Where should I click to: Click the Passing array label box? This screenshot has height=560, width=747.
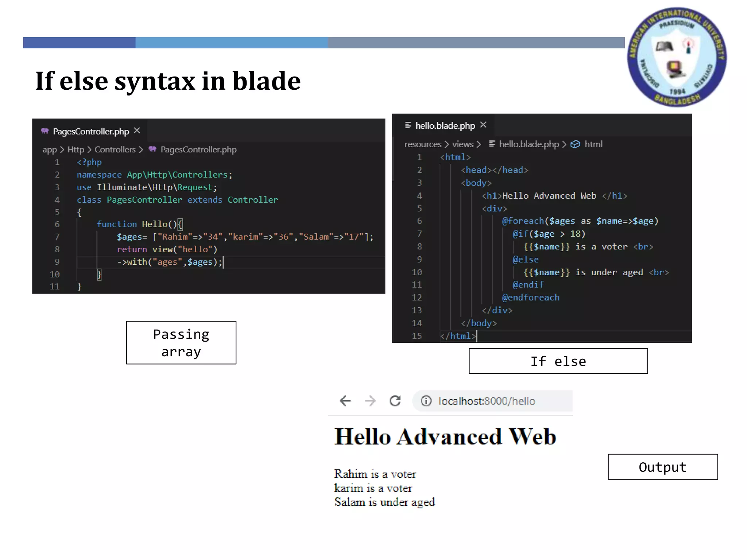pos(181,343)
